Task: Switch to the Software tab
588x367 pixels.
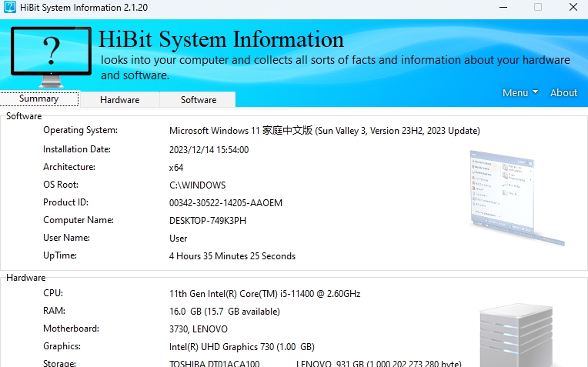Action: 199,99
